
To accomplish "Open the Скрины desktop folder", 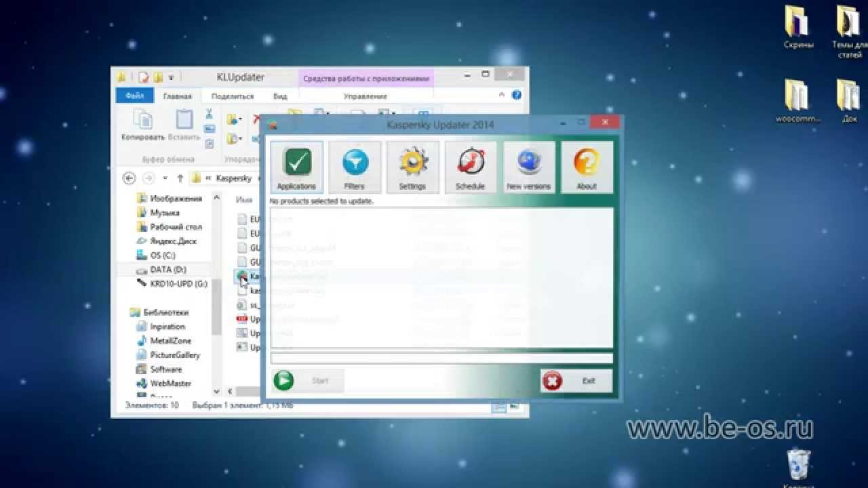I will pyautogui.click(x=799, y=27).
